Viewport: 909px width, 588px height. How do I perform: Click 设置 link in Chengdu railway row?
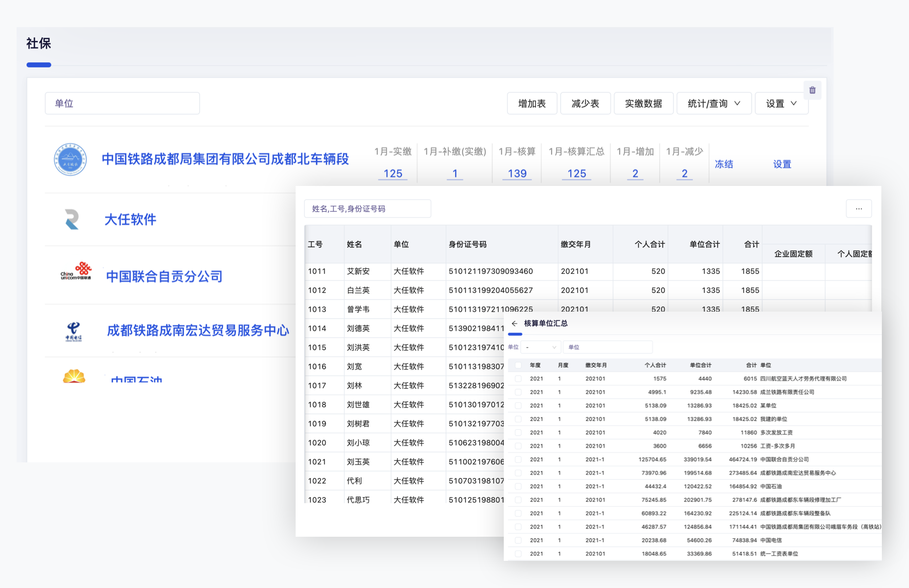click(782, 164)
